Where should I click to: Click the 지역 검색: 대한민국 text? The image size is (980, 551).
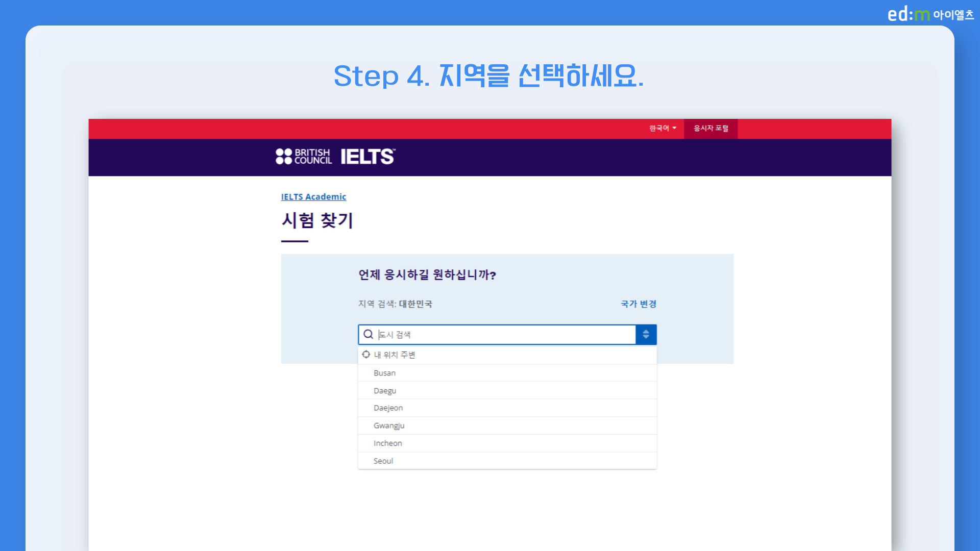pyautogui.click(x=395, y=304)
